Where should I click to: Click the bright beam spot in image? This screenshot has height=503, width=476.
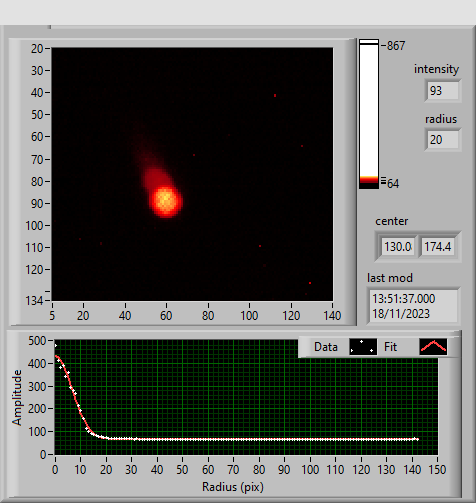click(166, 201)
